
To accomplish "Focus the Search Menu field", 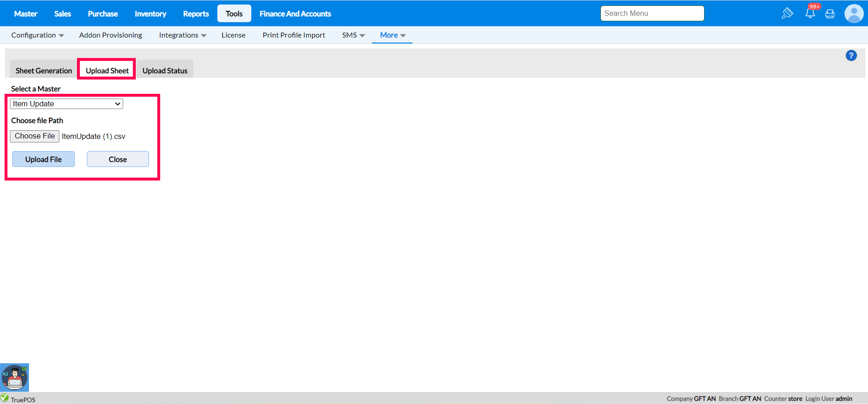I will [x=652, y=14].
